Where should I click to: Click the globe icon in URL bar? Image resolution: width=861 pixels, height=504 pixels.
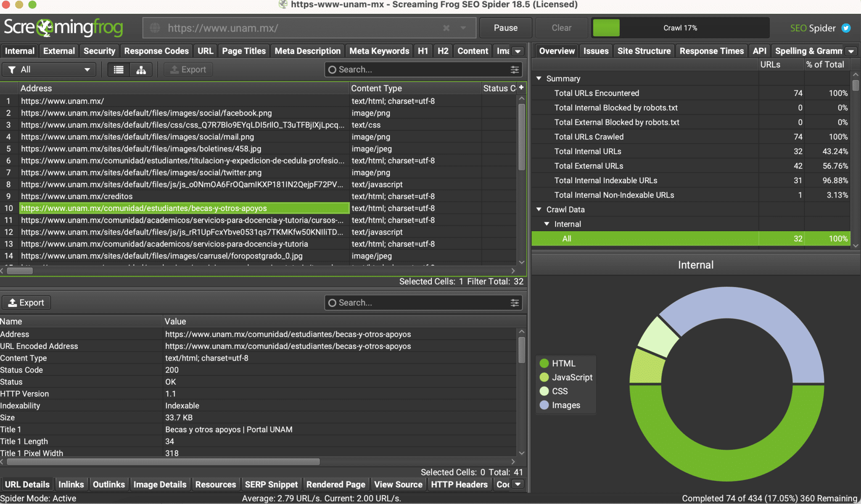(x=155, y=28)
